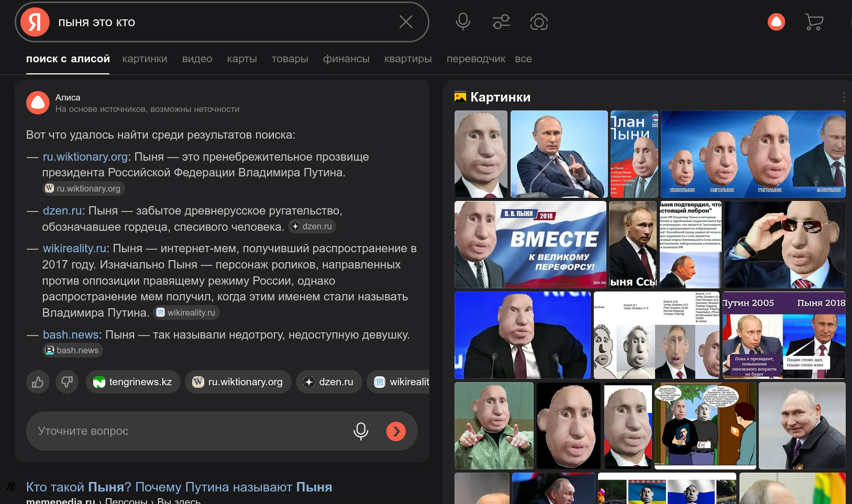
Task: Open the dzen.ru source button in bottom row
Action: pyautogui.click(x=330, y=382)
